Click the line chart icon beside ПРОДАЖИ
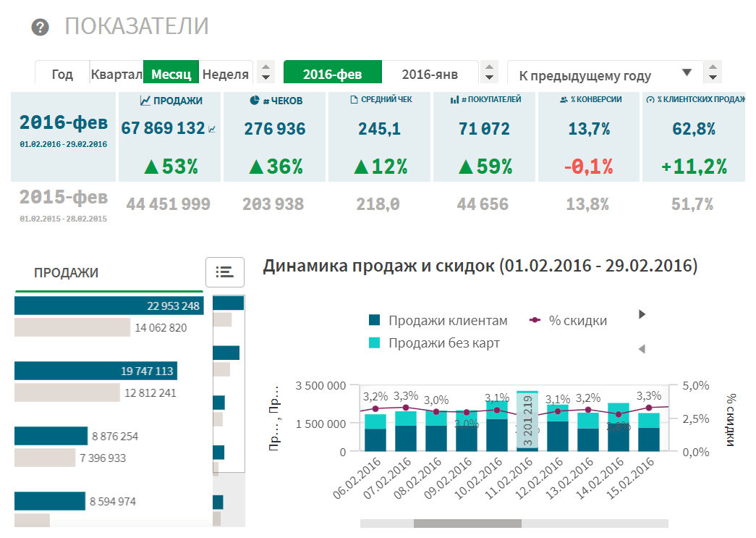 pyautogui.click(x=145, y=101)
